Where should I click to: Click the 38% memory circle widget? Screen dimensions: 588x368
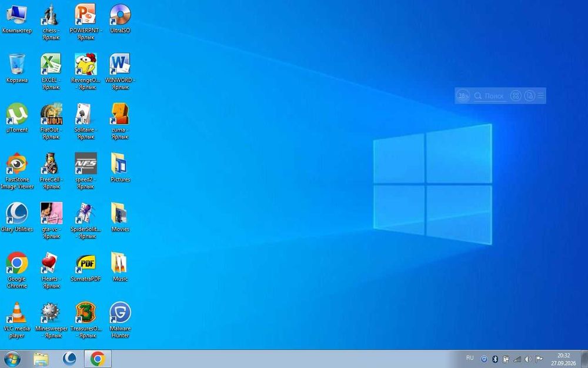coord(463,96)
